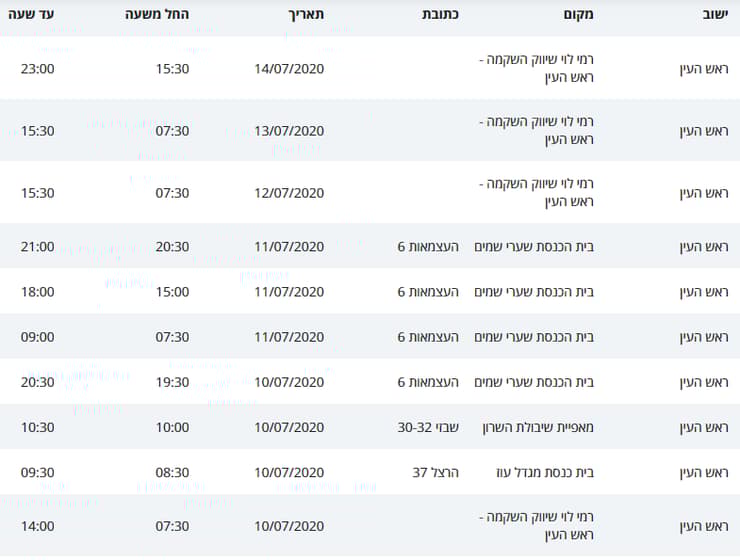The image size is (740, 560).
Task: Click the 23:00 end time cell
Action: click(x=37, y=69)
